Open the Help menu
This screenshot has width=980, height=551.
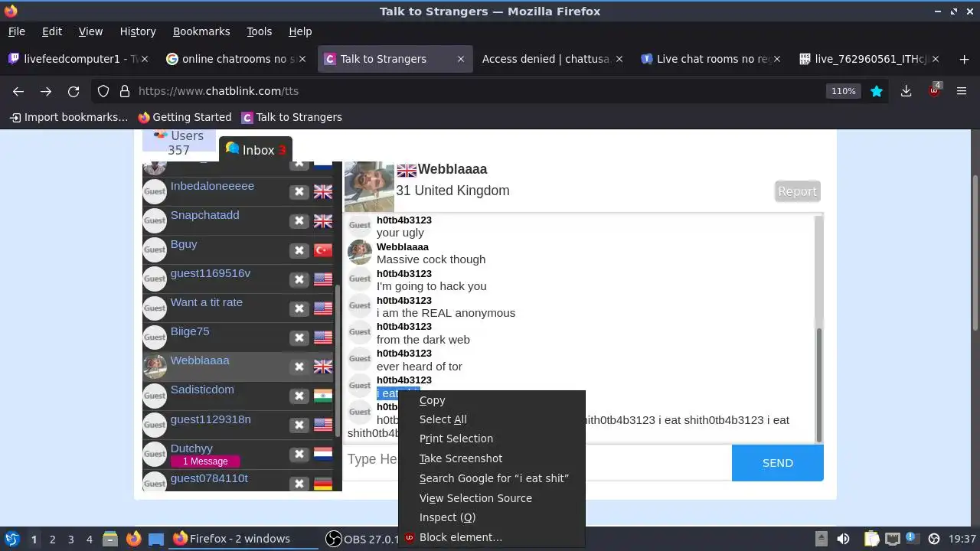click(300, 31)
